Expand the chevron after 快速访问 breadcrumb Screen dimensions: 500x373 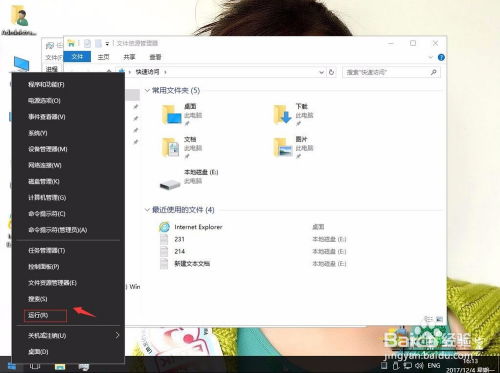pyautogui.click(x=166, y=72)
